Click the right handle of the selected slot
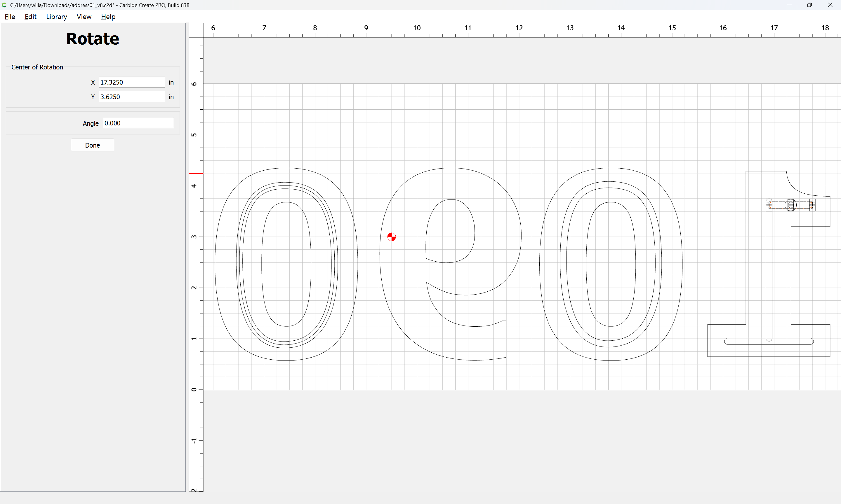 (x=812, y=205)
